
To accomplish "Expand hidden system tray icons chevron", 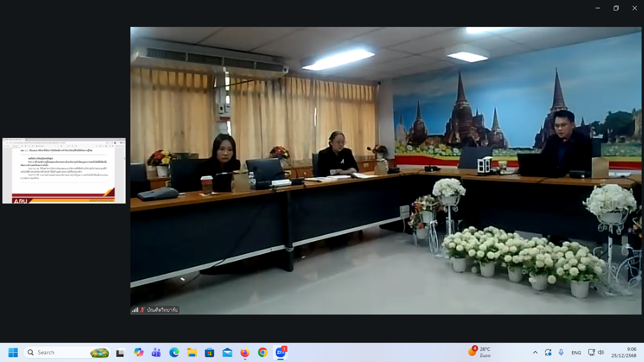I will [535, 352].
